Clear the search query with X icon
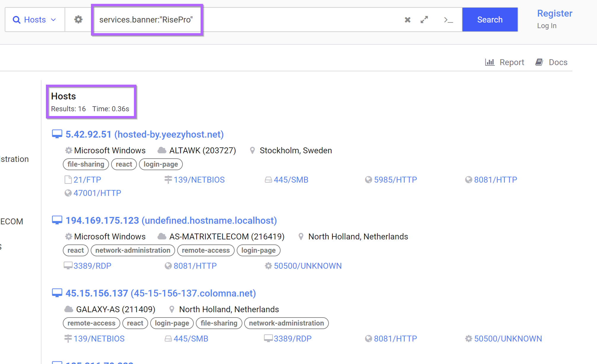 click(x=408, y=20)
